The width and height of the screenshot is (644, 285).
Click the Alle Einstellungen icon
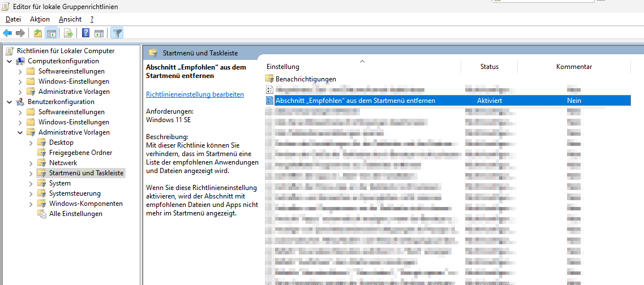pos(41,214)
